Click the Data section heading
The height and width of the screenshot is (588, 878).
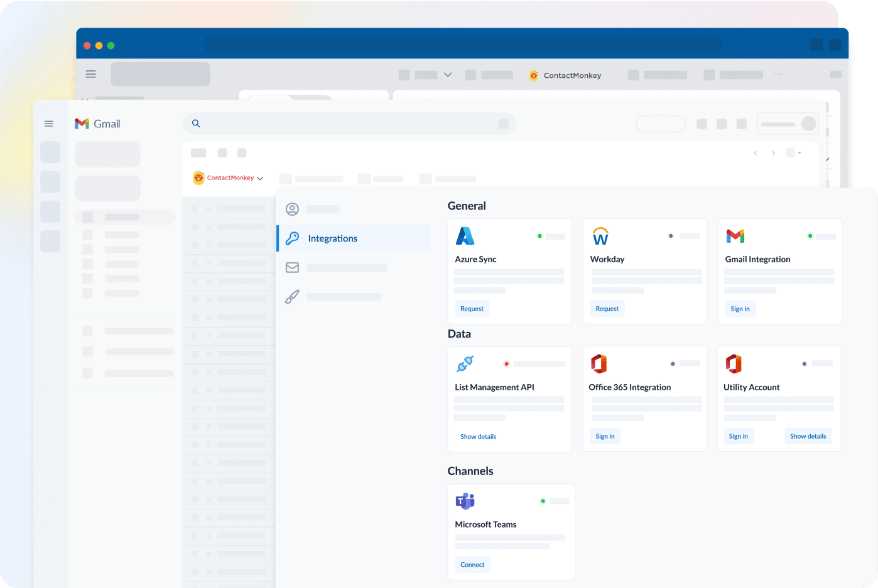point(459,334)
